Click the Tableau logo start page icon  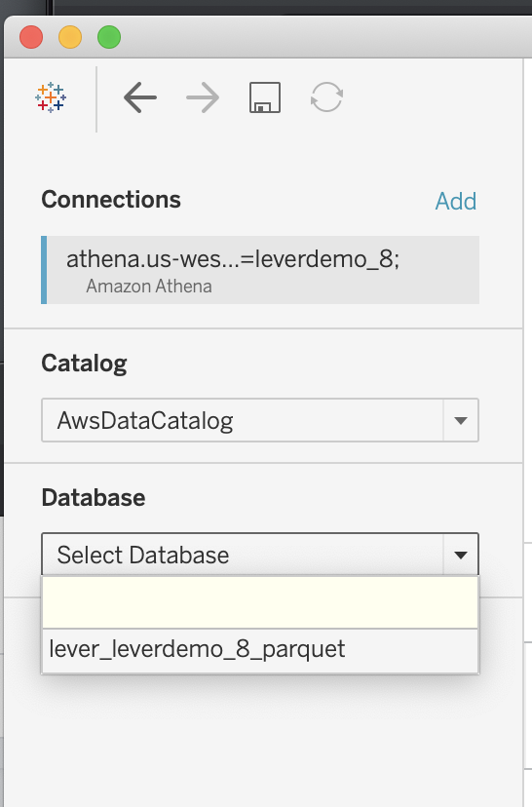point(51,97)
